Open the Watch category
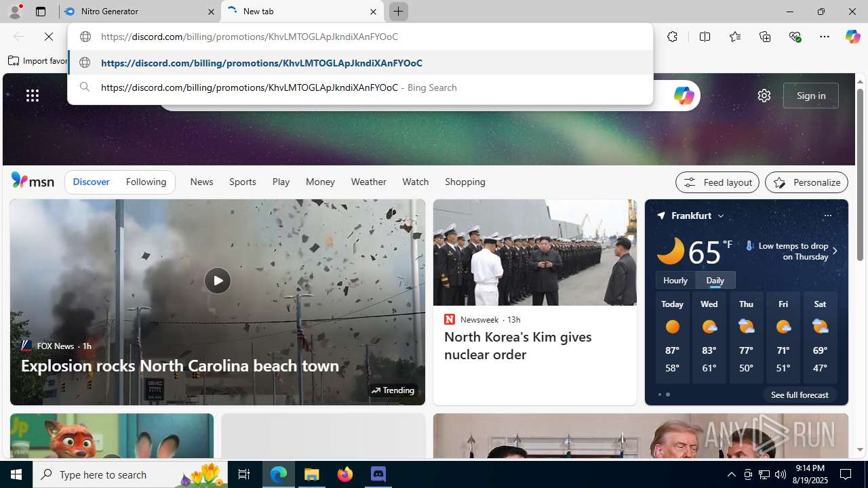Image resolution: width=868 pixels, height=488 pixels. coord(415,182)
